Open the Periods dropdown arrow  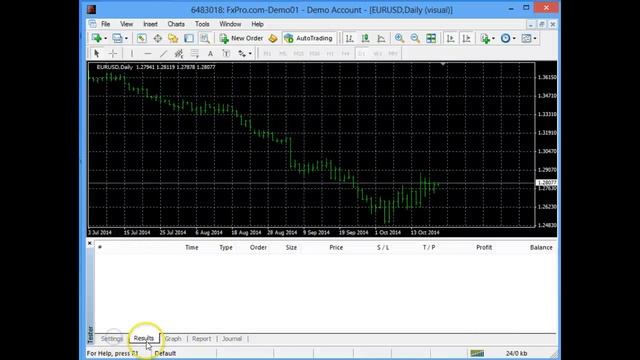tap(514, 38)
